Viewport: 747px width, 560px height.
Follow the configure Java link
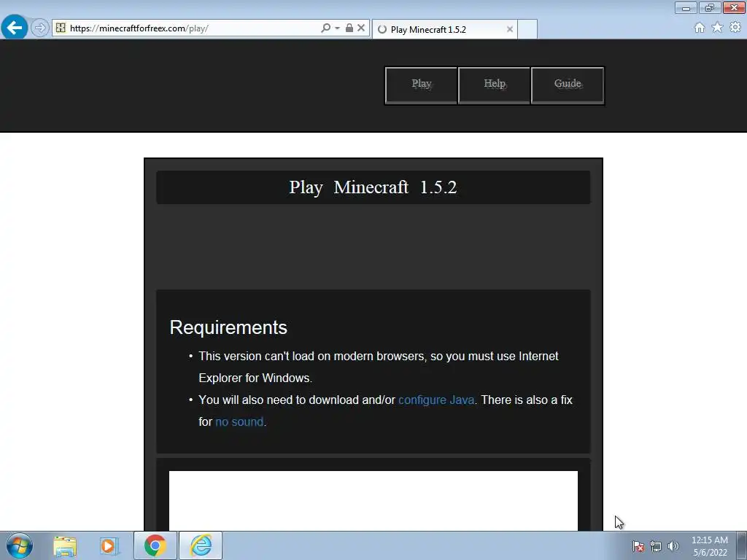pos(436,400)
